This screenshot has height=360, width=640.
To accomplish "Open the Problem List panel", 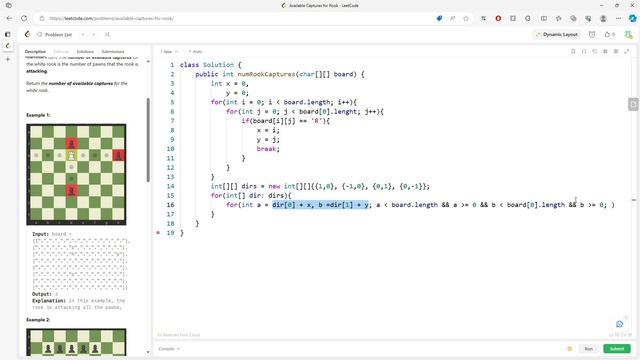I will pyautogui.click(x=54, y=35).
